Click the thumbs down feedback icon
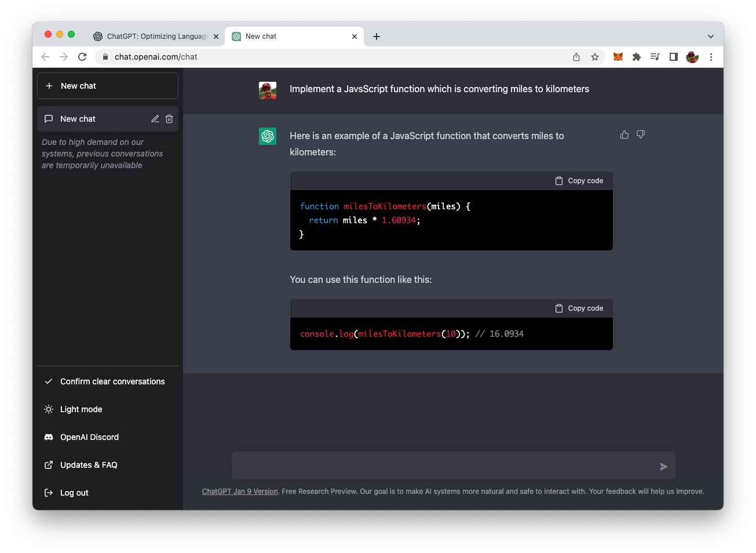The image size is (756, 553). pos(641,134)
